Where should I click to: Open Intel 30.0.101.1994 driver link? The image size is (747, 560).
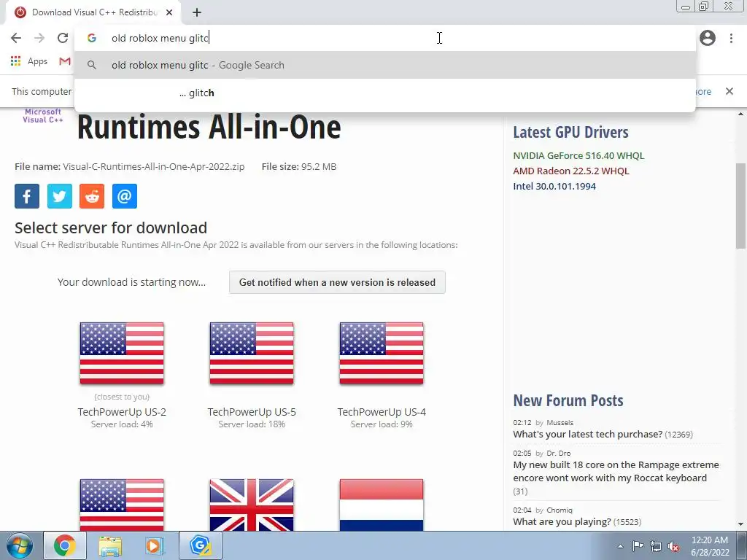coord(554,186)
